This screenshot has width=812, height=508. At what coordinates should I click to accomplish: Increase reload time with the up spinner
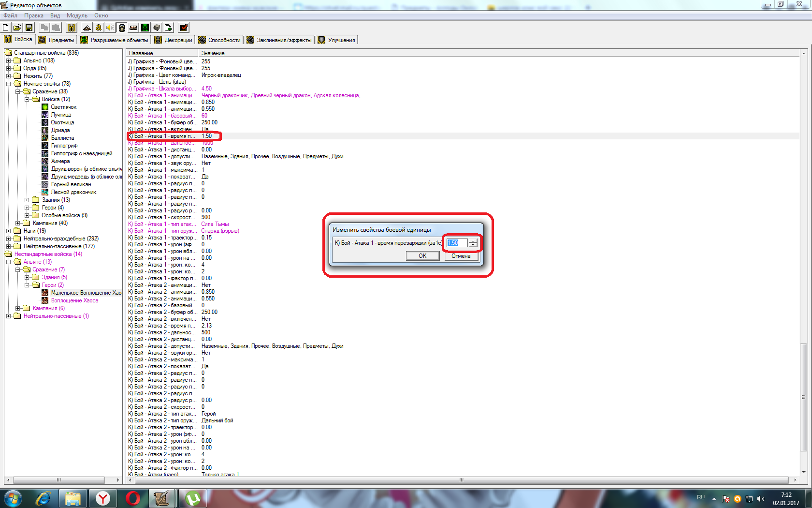pos(473,241)
